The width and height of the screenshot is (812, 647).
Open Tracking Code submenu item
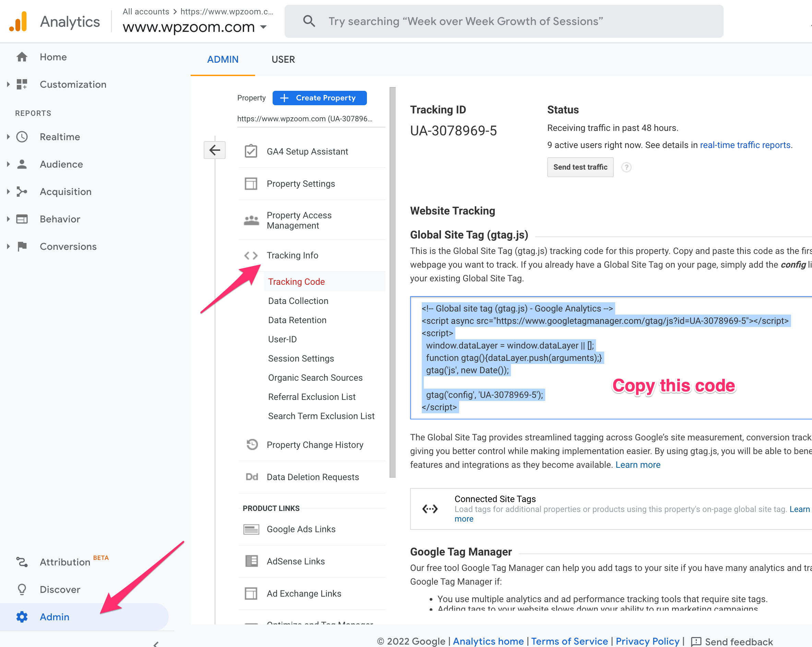[324, 282]
